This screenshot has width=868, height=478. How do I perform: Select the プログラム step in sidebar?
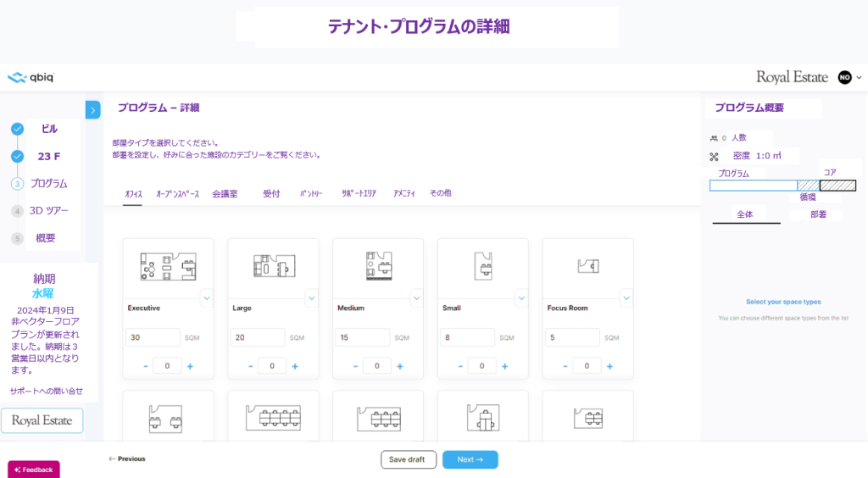point(48,183)
